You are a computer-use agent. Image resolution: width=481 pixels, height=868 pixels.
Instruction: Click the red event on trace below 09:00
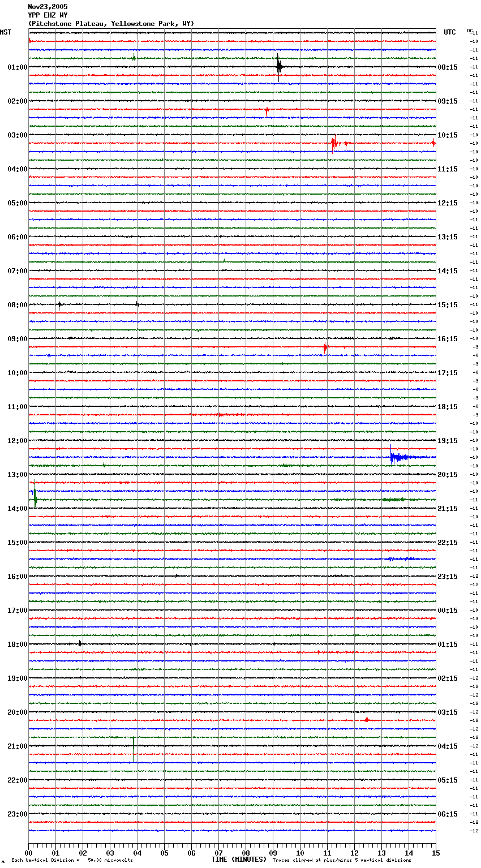[x=325, y=346]
